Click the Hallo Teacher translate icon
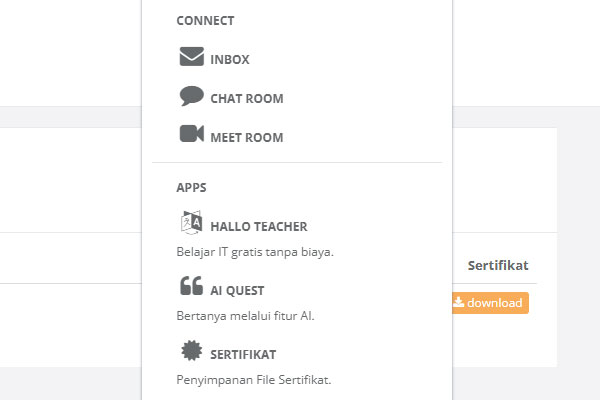 [191, 222]
